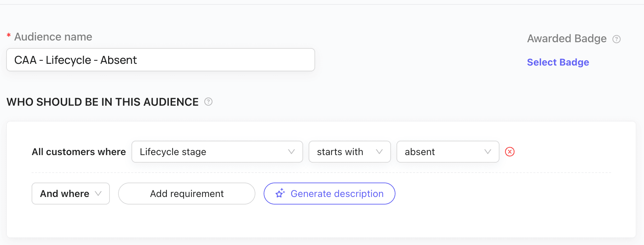This screenshot has height=245, width=644.
Task: Click the Add requirement button
Action: (187, 194)
